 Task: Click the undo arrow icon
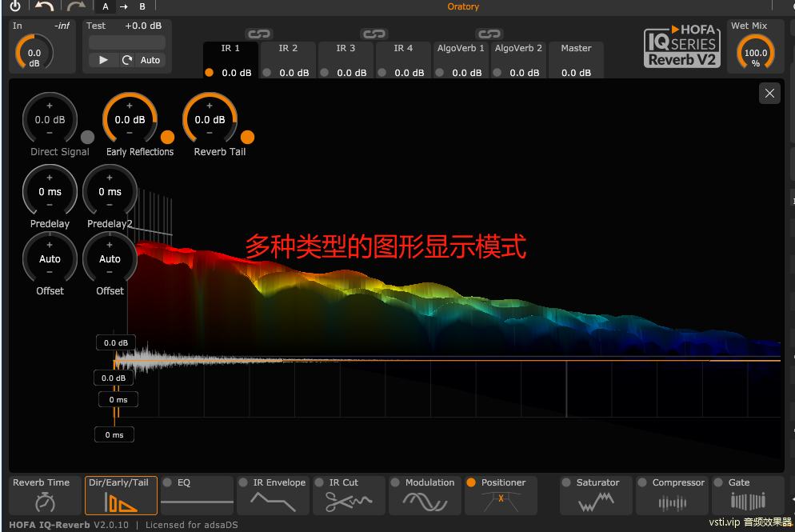tap(45, 6)
